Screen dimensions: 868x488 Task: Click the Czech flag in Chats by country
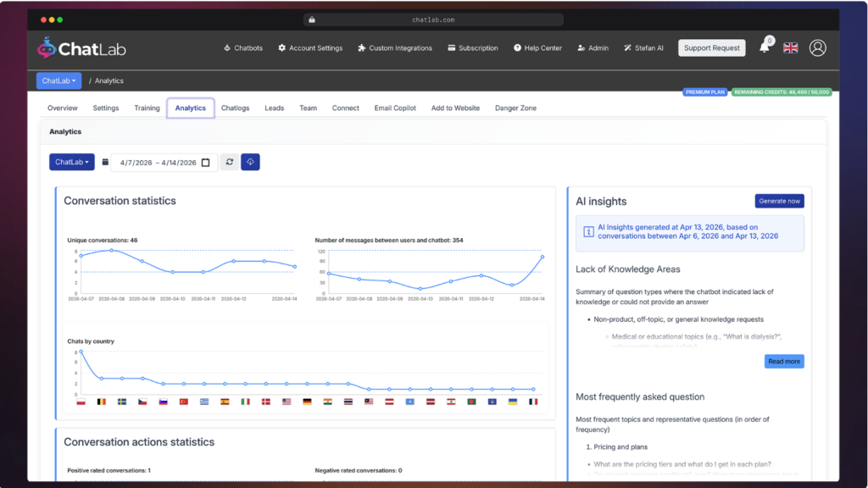tap(142, 402)
